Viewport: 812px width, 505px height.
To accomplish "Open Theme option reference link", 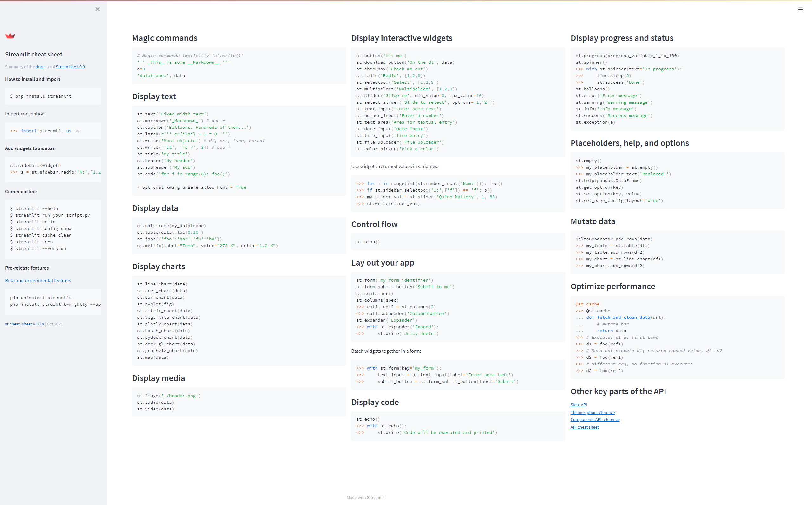I will click(592, 412).
